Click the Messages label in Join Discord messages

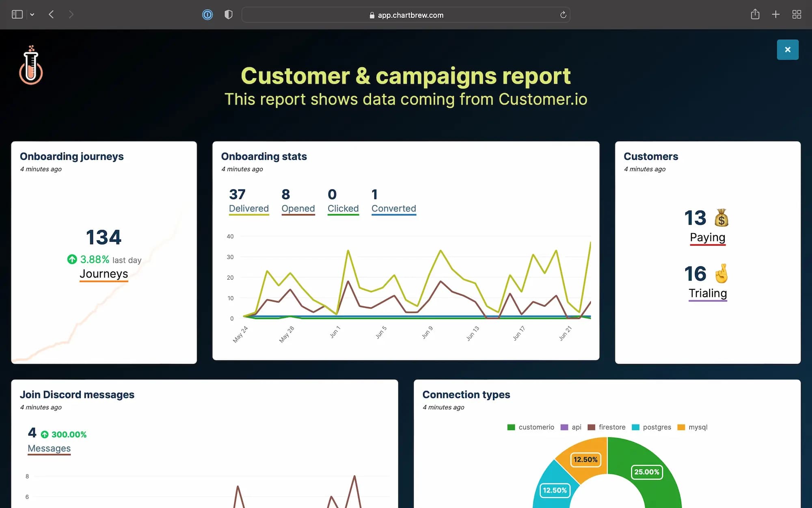[x=49, y=448]
